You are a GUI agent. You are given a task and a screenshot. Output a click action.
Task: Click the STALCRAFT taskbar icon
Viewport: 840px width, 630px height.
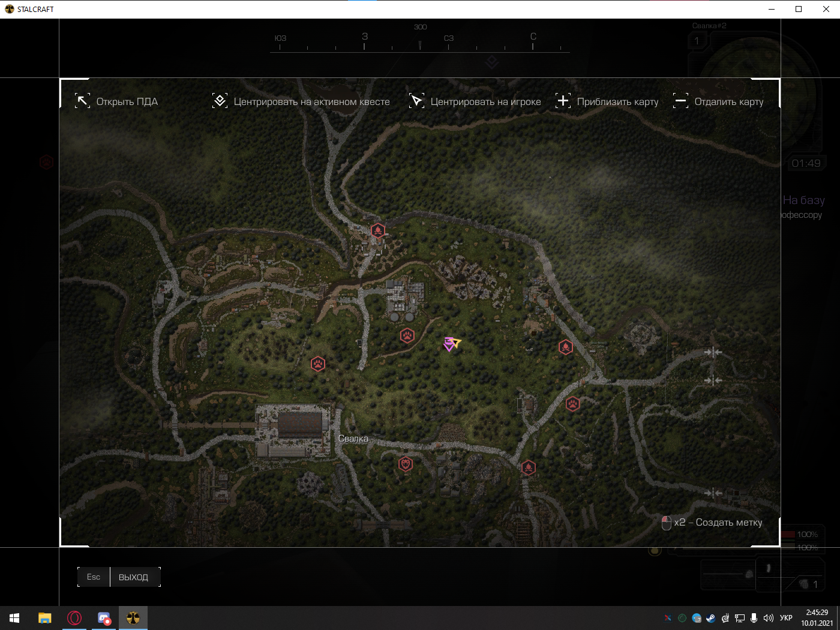[x=133, y=618]
